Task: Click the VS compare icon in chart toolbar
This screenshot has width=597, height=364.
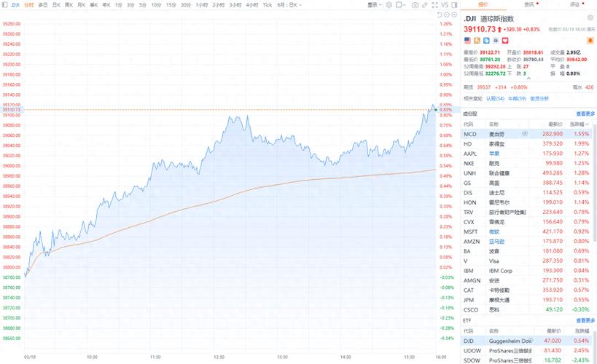Action: pos(444,4)
